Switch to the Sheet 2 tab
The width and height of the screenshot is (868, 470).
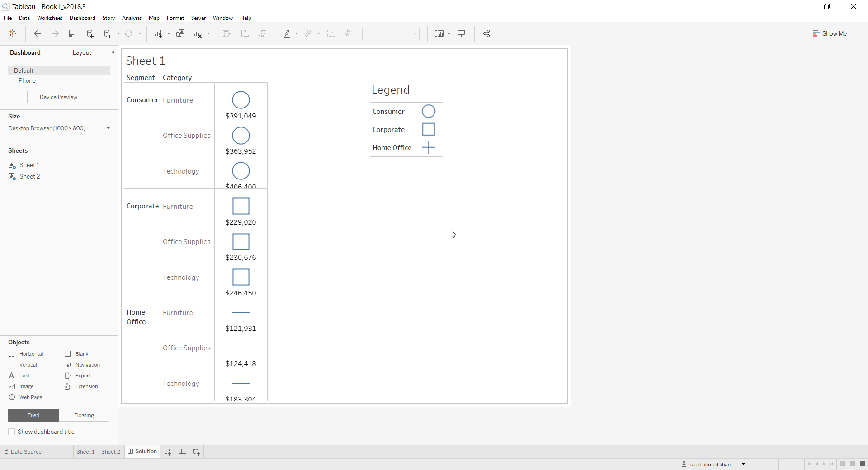(111, 451)
